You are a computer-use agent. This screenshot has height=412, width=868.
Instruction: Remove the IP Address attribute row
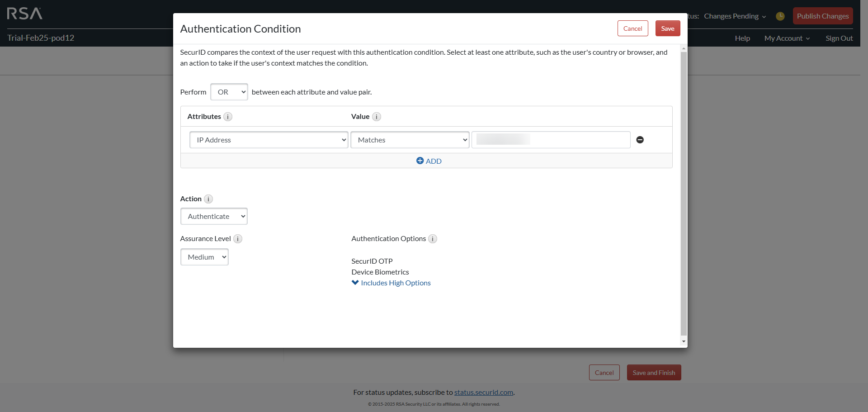click(x=640, y=140)
